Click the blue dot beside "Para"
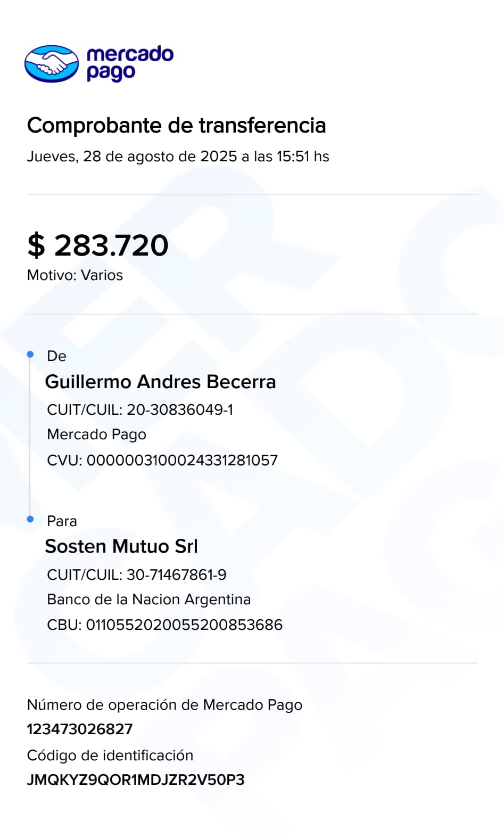 coord(30,519)
